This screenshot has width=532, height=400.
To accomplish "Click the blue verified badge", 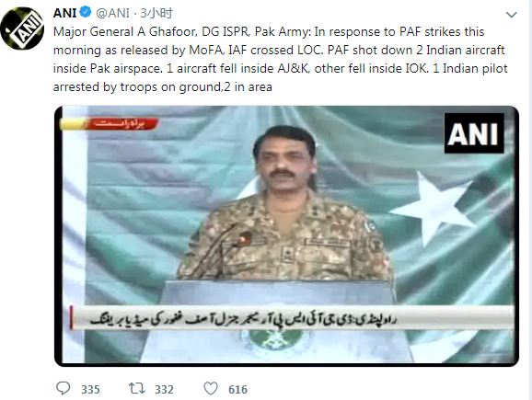I will click(x=86, y=13).
